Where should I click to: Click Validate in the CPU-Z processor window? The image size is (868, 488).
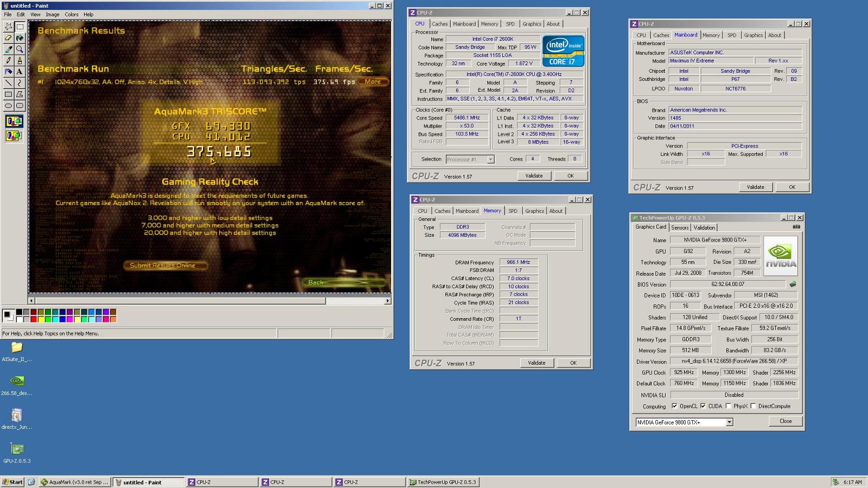534,176
